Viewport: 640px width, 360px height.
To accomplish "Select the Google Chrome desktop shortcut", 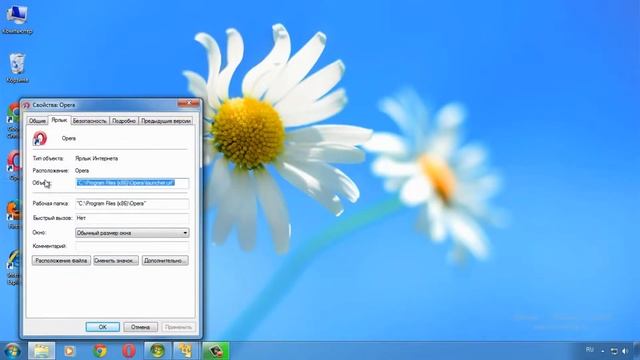I will [x=13, y=120].
